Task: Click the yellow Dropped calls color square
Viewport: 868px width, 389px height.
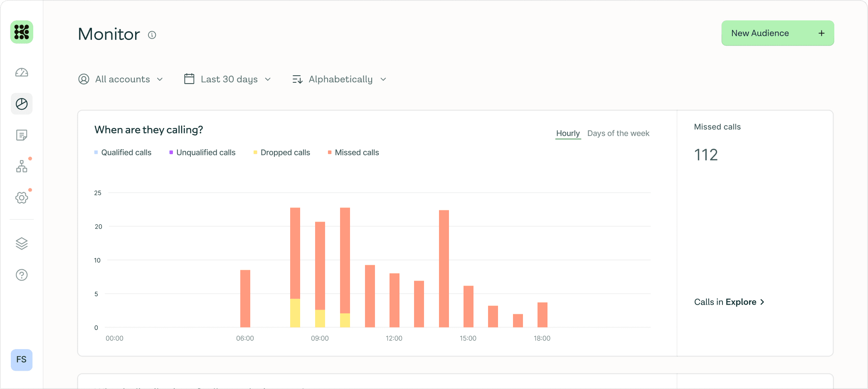Action: [255, 153]
